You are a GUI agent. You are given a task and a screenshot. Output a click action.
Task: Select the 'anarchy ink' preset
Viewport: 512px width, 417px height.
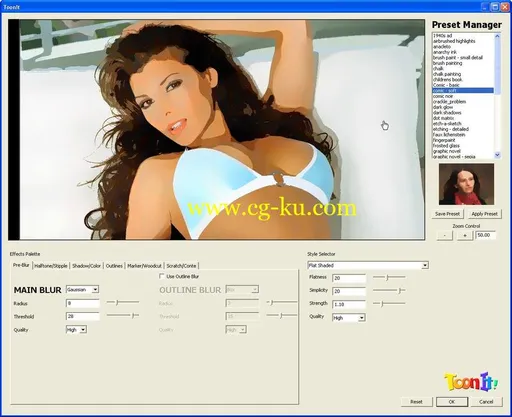[x=445, y=52]
